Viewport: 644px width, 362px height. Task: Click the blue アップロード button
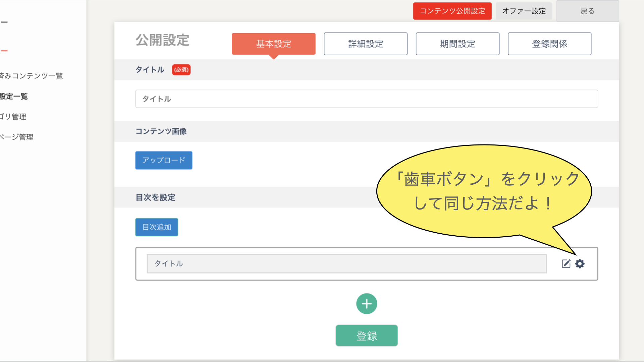point(164,160)
